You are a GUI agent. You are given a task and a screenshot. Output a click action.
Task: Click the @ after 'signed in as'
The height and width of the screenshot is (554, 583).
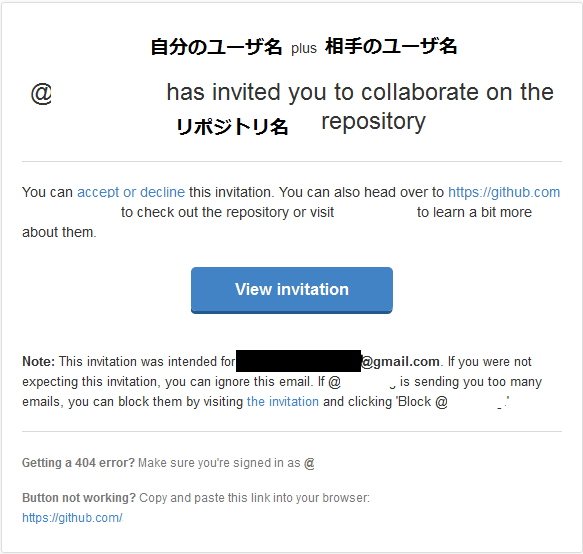309,463
